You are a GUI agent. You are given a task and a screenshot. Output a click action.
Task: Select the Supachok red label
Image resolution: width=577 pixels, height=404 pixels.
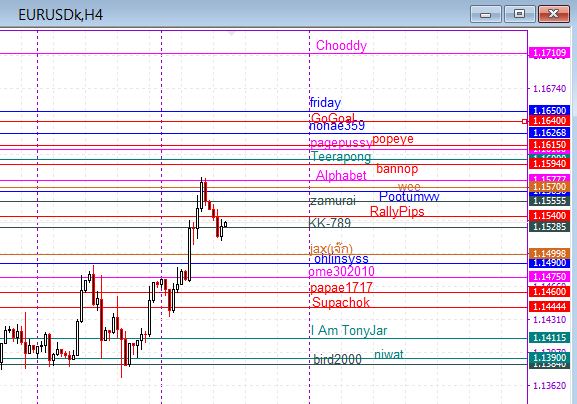[x=341, y=302]
